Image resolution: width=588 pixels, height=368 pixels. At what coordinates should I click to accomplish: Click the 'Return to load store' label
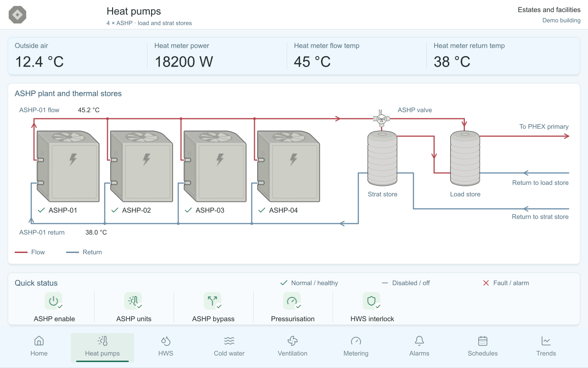[x=540, y=183]
